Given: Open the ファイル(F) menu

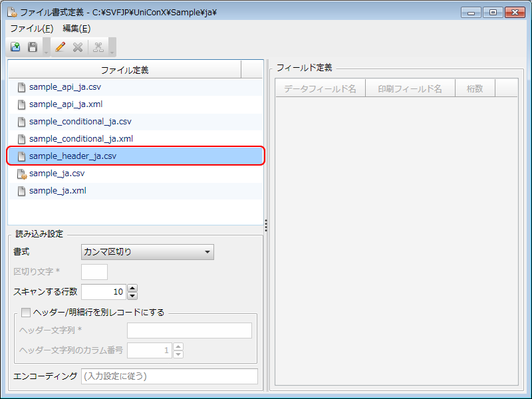Looking at the screenshot, I should pyautogui.click(x=31, y=29).
